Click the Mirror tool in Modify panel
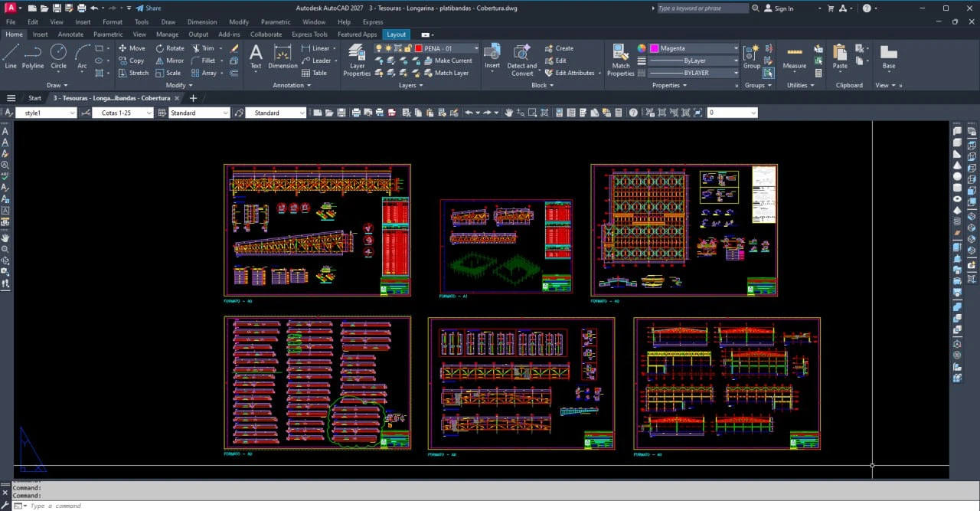 pyautogui.click(x=169, y=61)
